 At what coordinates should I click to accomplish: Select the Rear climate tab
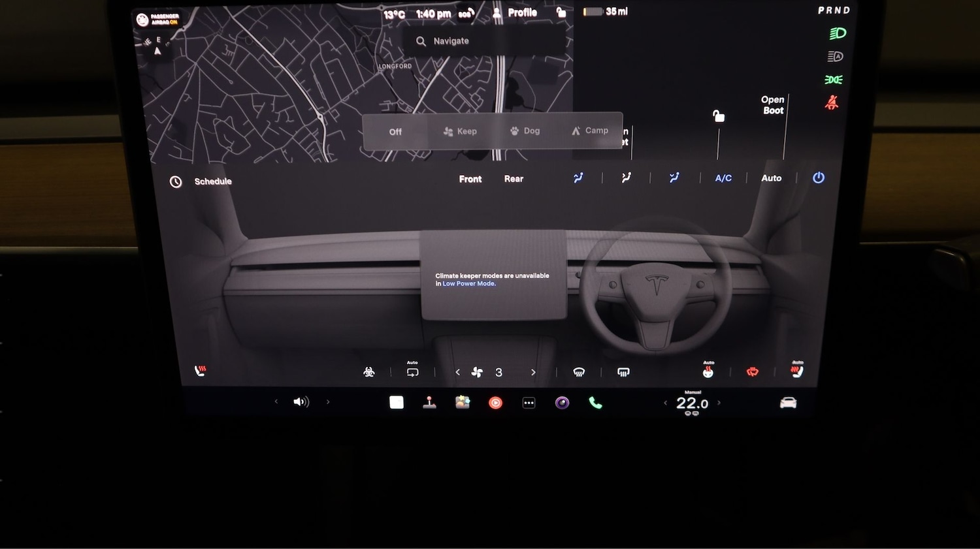click(x=514, y=178)
